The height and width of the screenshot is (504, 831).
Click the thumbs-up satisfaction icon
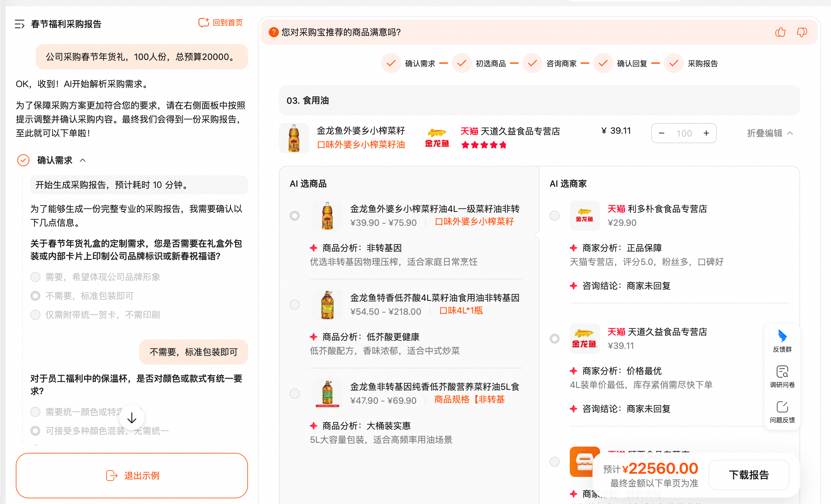tap(780, 32)
